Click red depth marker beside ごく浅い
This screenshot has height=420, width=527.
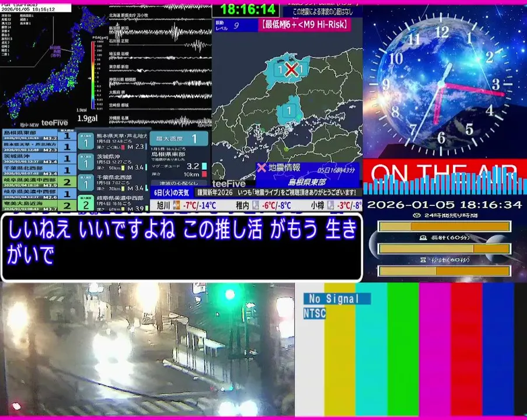click(x=123, y=147)
